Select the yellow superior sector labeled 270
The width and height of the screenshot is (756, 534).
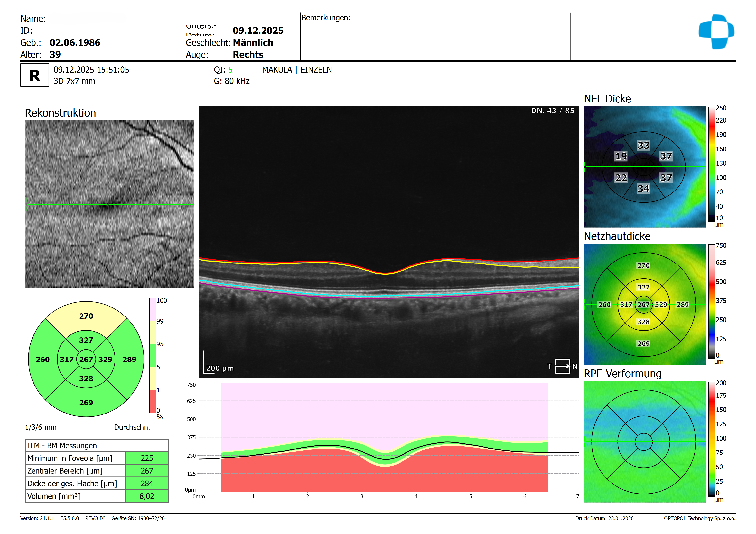click(x=86, y=316)
